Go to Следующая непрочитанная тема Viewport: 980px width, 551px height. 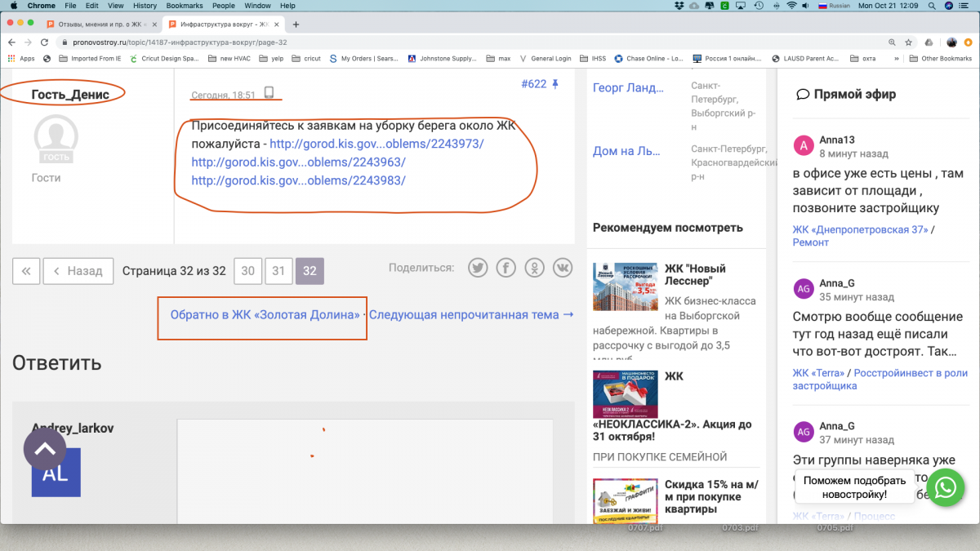(x=471, y=314)
